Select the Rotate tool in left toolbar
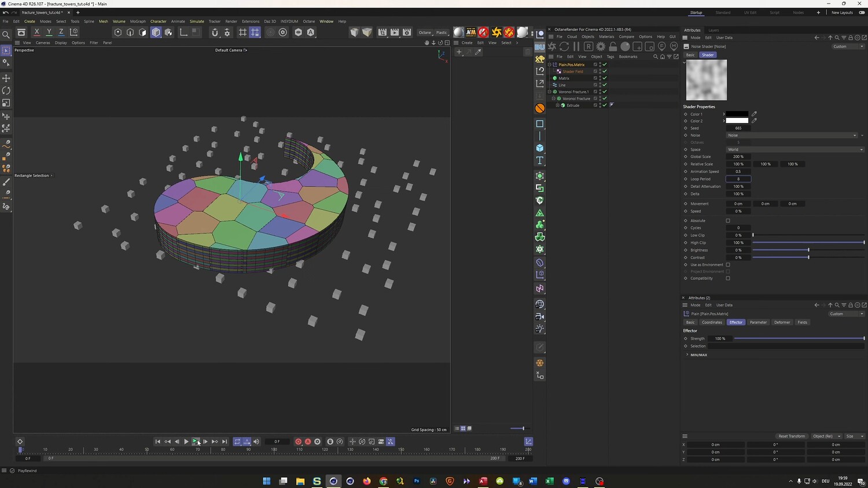The width and height of the screenshot is (868, 488). coord(6,91)
